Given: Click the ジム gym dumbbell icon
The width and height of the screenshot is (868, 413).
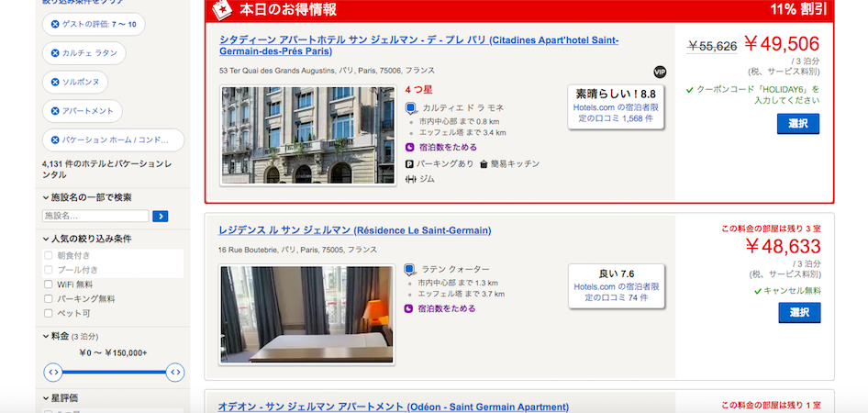Looking at the screenshot, I should (x=411, y=179).
